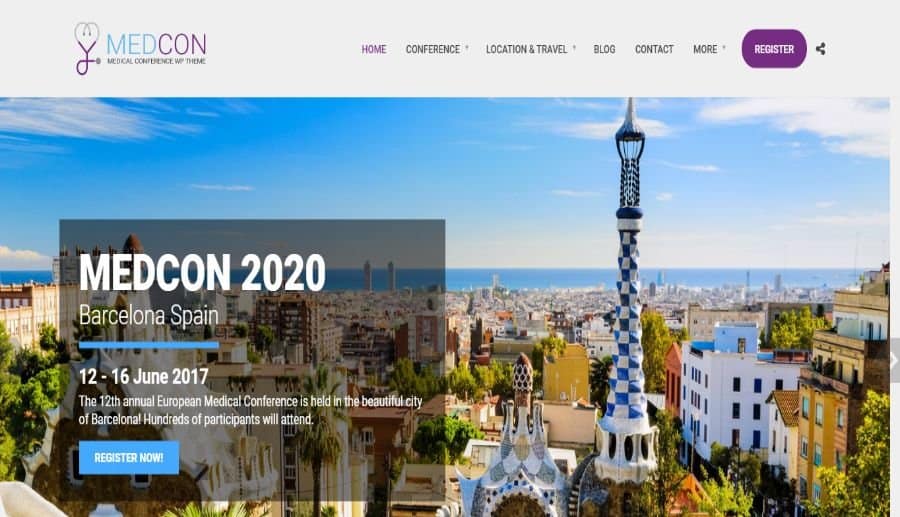The height and width of the screenshot is (517, 900).
Task: Select the Location & Travel menu label
Action: pos(526,49)
